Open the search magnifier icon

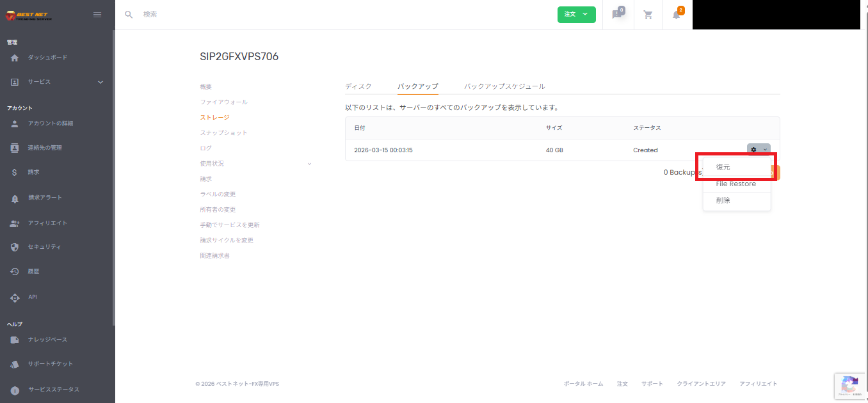click(x=128, y=14)
